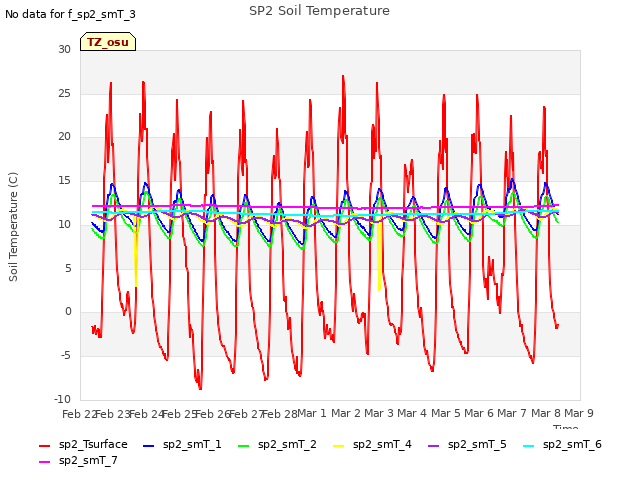Click the red sp2_Tsurface legend swatch
640x480 pixels.
click(44, 446)
